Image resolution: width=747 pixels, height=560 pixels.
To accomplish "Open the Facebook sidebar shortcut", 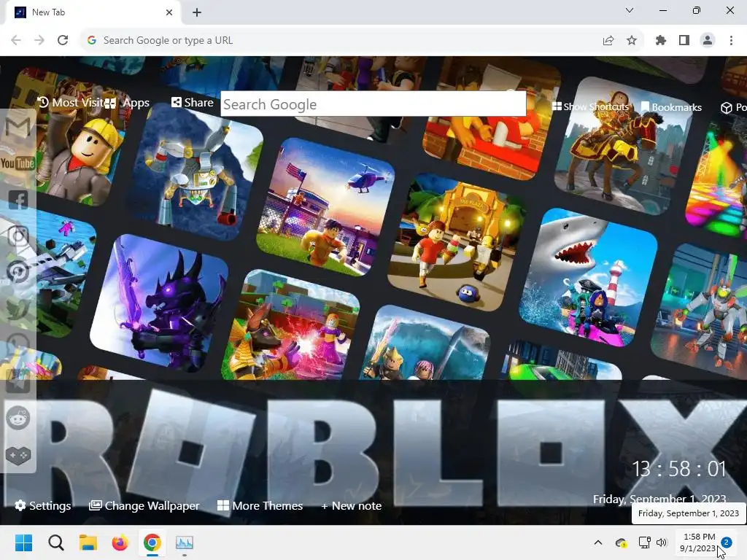I will point(18,200).
